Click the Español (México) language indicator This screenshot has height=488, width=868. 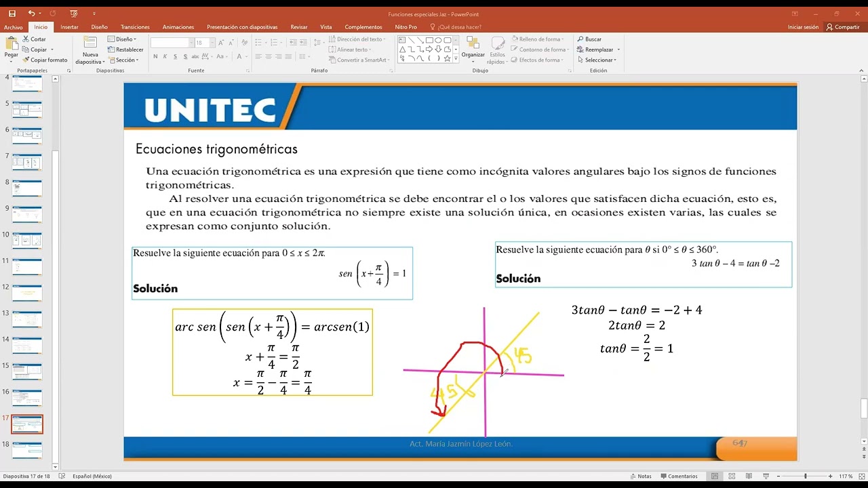(92, 476)
